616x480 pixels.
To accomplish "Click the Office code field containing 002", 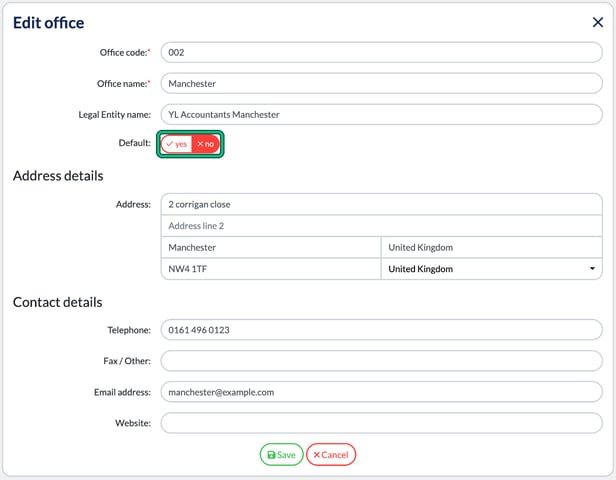I will (x=381, y=52).
